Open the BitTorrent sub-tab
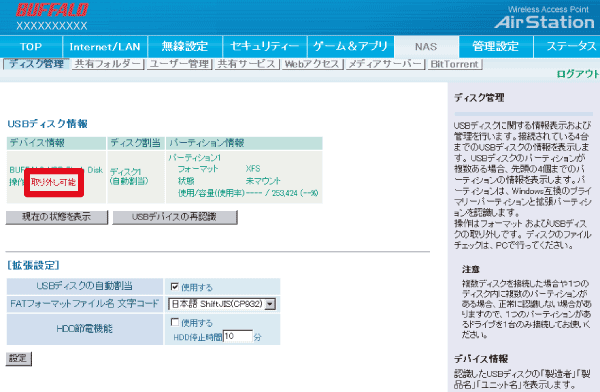Screen dimensions: 600x392 click(x=455, y=64)
